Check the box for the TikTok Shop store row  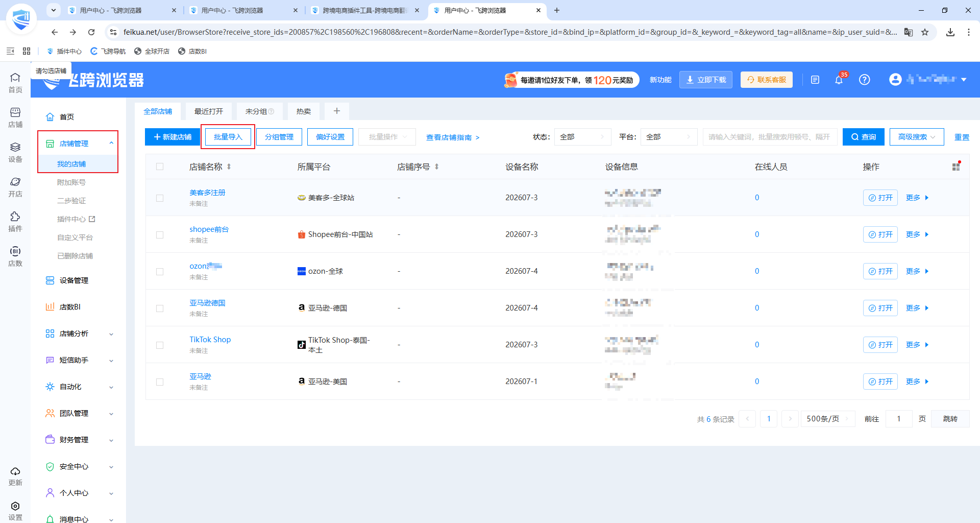point(160,345)
